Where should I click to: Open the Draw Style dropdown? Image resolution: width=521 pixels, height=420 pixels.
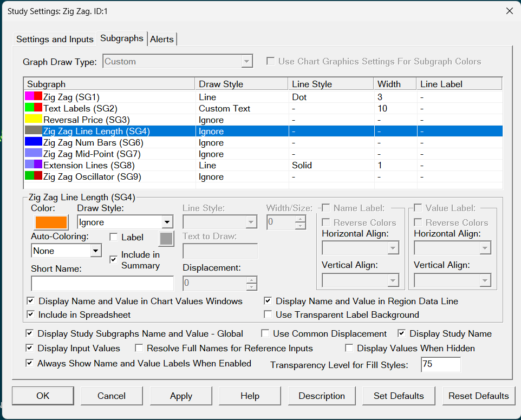click(167, 222)
